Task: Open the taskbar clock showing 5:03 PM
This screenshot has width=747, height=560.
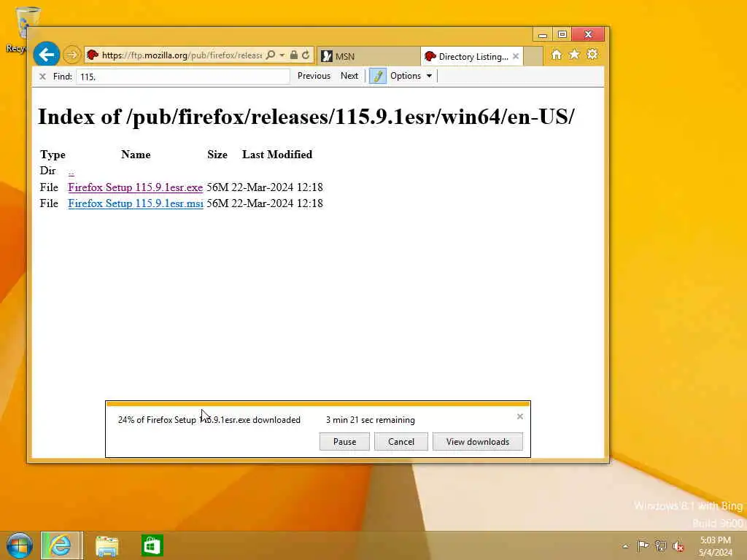Action: 715,546
